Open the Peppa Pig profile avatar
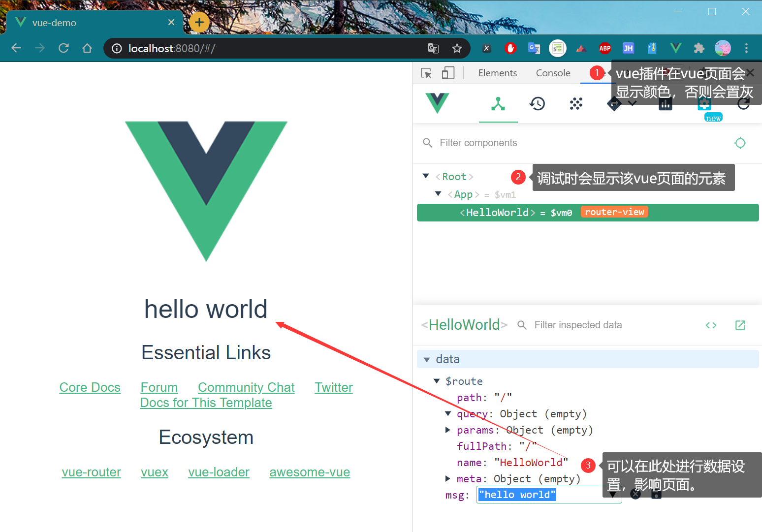This screenshot has width=762, height=532. [x=723, y=48]
